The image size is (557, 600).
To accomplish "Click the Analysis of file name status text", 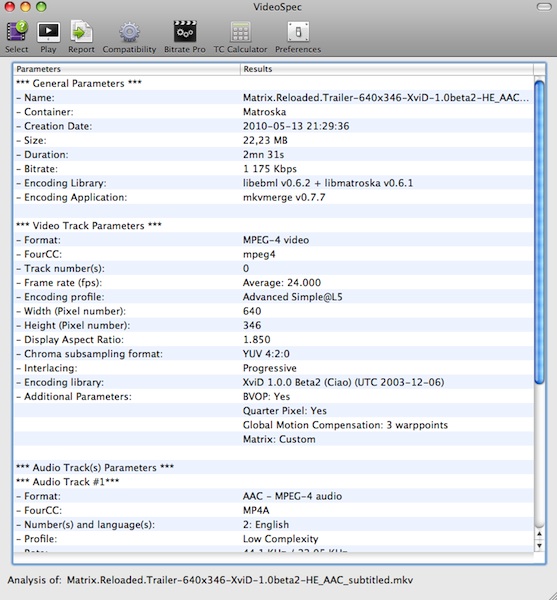I will point(240,580).
